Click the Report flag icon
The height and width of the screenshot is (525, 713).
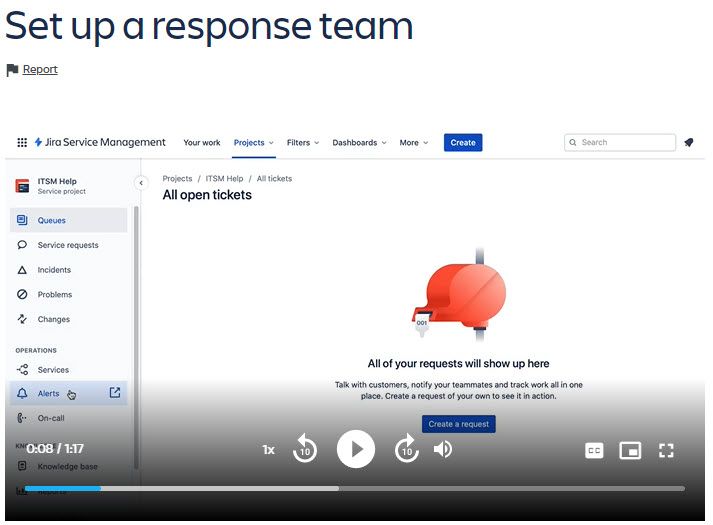click(12, 70)
